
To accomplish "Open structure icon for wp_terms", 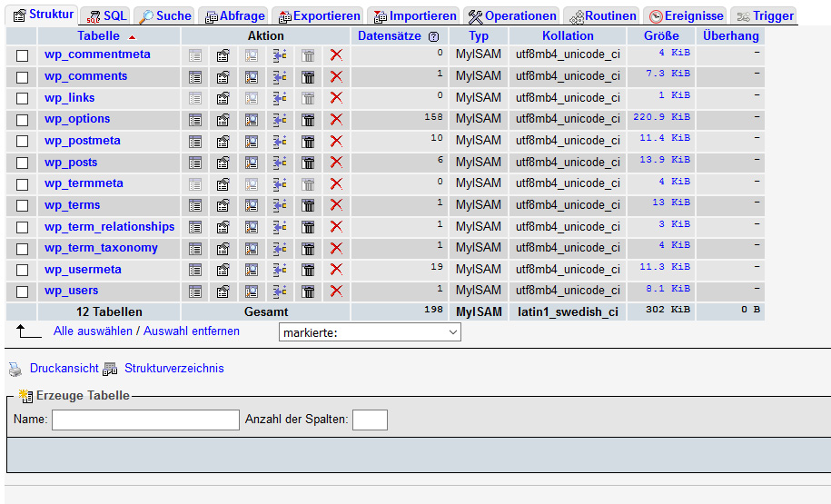I will 223,205.
